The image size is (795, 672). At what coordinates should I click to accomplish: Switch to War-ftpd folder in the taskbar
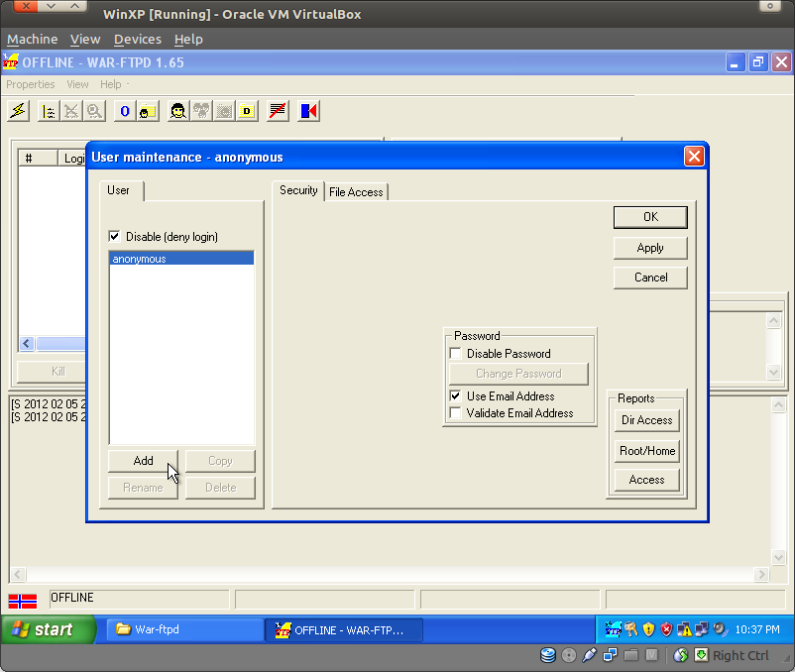point(184,629)
